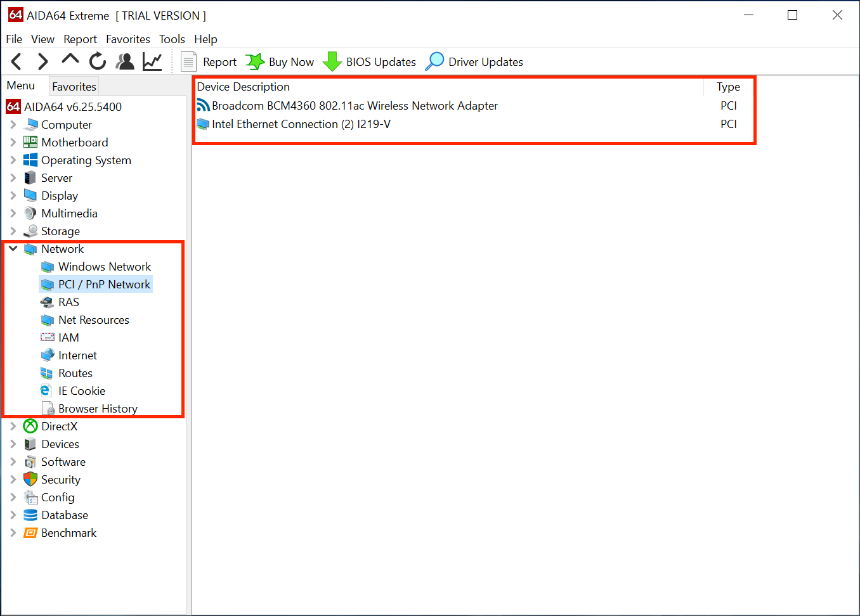Click the Buy Now toolbar button

[280, 61]
